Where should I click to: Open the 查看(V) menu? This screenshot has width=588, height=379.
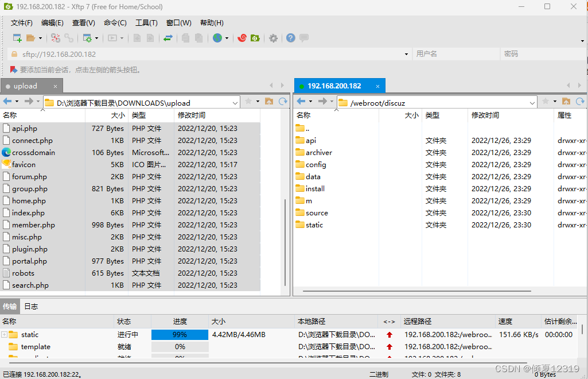pyautogui.click(x=84, y=23)
